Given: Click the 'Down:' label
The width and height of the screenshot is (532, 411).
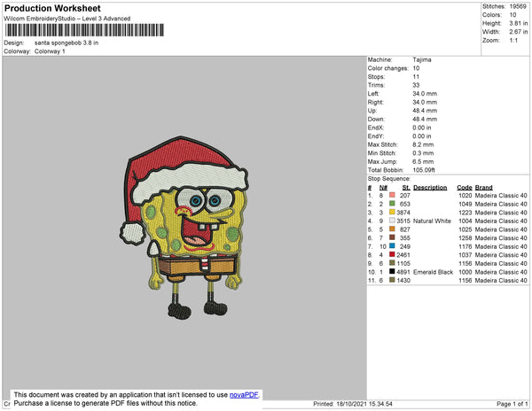Looking at the screenshot, I should coord(376,120).
